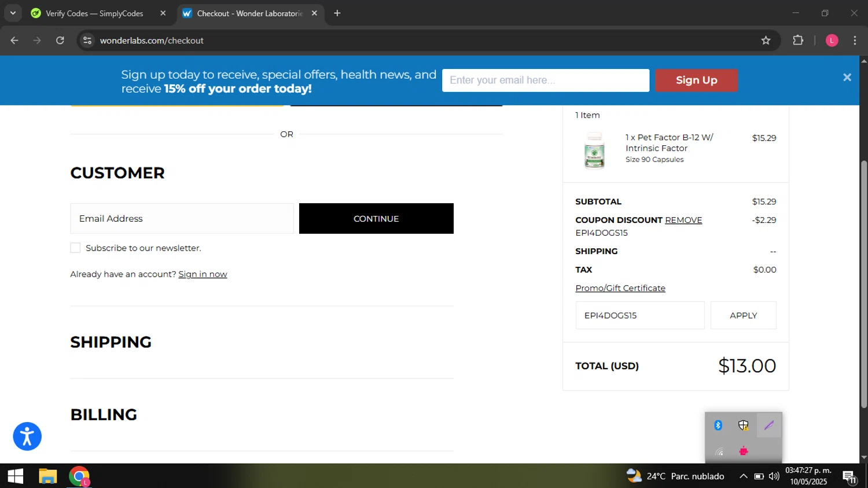View site information icon in address bar
This screenshot has width=868, height=488.
click(87, 41)
